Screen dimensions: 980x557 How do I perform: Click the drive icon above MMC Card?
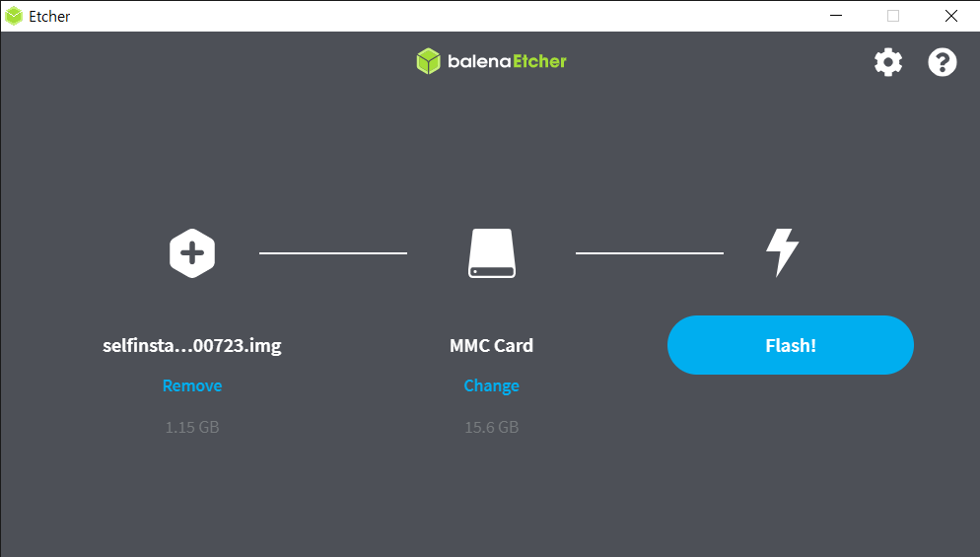[x=492, y=253]
